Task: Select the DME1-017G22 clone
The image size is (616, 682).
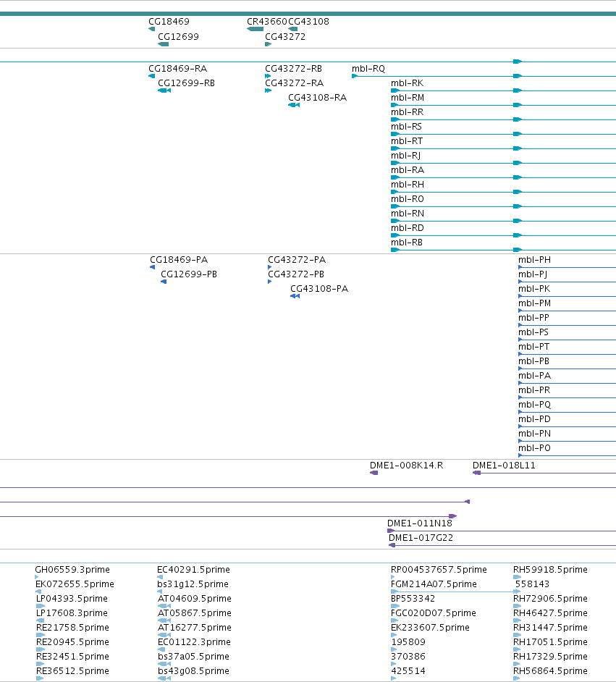Action: coord(421,538)
